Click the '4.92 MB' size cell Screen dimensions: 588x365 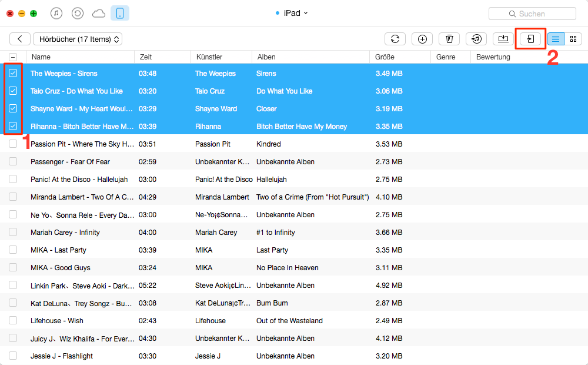(x=389, y=286)
